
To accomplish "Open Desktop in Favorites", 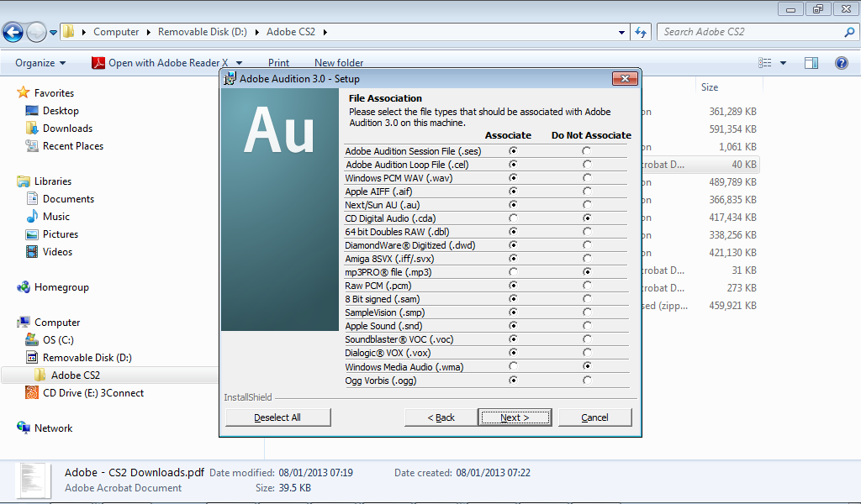I will (61, 111).
